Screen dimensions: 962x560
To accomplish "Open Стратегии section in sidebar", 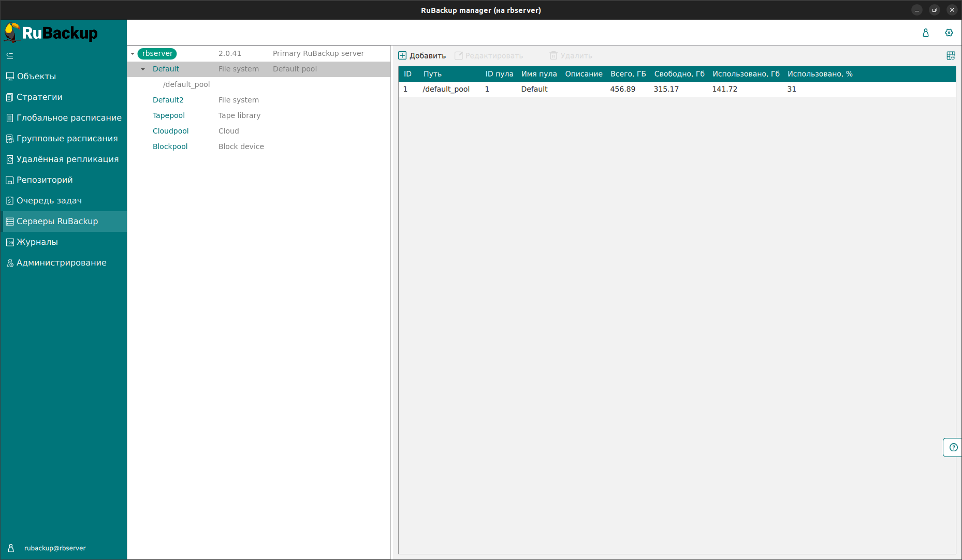I will point(39,97).
